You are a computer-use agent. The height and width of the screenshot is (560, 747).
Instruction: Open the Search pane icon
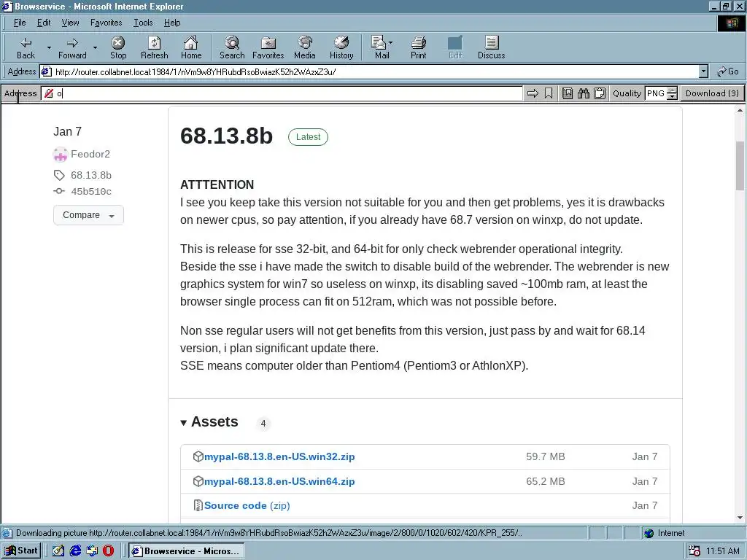pos(232,47)
